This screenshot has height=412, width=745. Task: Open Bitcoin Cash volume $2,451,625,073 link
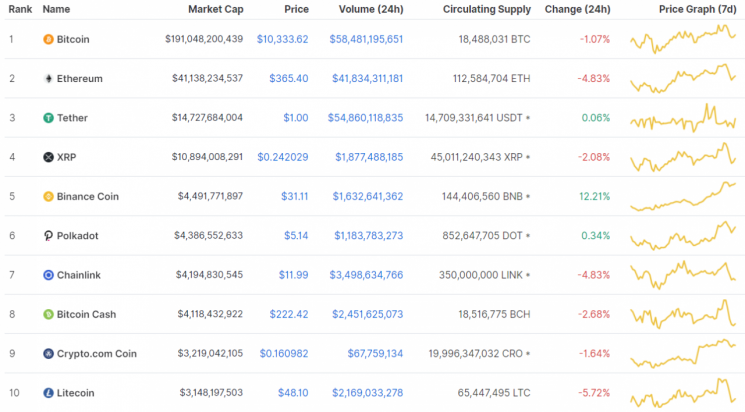coord(368,315)
